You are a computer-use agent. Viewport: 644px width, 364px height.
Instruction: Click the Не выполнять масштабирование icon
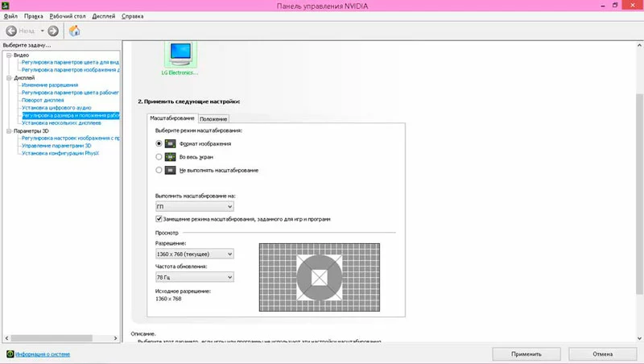(170, 170)
